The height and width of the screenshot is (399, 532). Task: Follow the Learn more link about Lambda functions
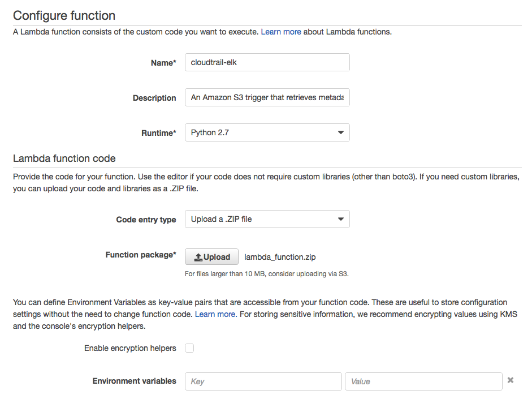[281, 32]
